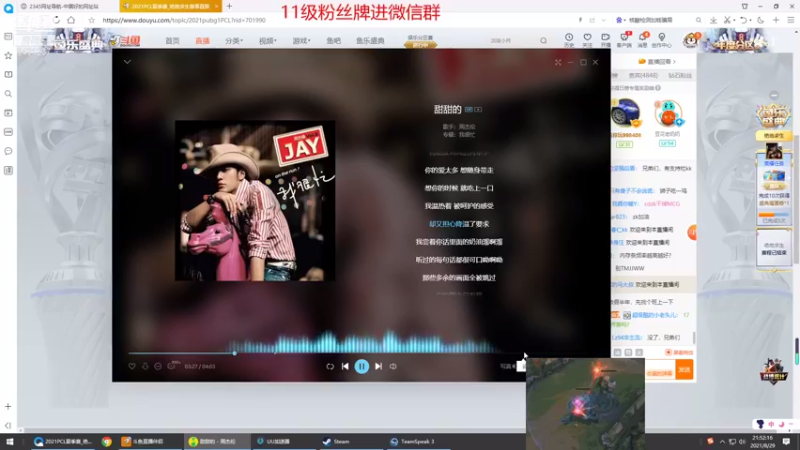Click the Jay album cover art

[x=255, y=201]
